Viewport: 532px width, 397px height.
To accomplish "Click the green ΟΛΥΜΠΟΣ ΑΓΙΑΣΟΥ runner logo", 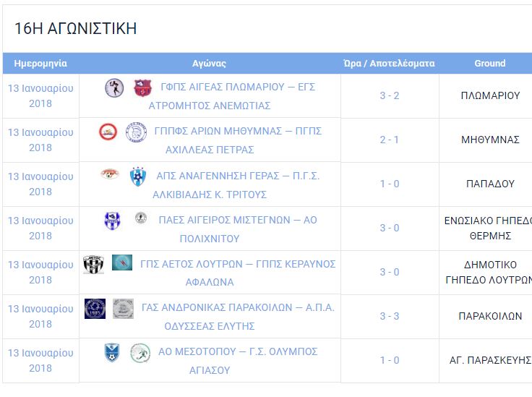I will point(140,353).
